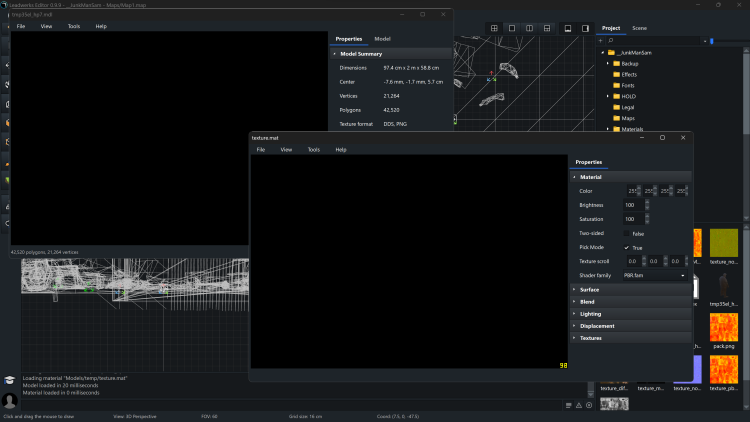Uncheck the Pick Mode checkbox
Image resolution: width=750 pixels, height=422 pixels.
[x=627, y=247]
